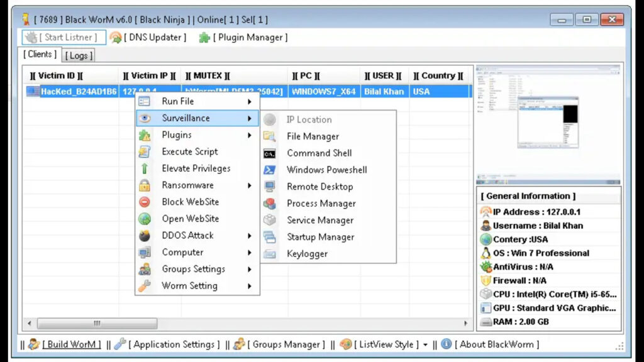The height and width of the screenshot is (362, 644).
Task: Click the scrollbar right arrow below the list
Action: (465, 324)
